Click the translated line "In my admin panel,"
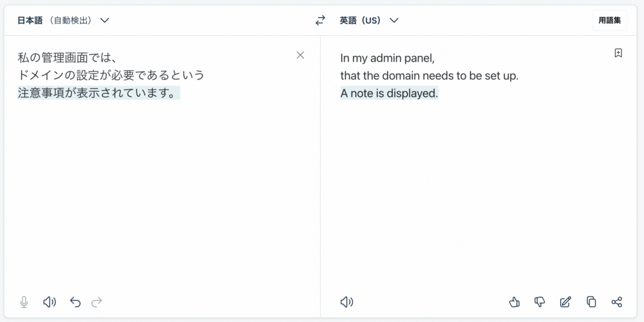 click(x=387, y=58)
